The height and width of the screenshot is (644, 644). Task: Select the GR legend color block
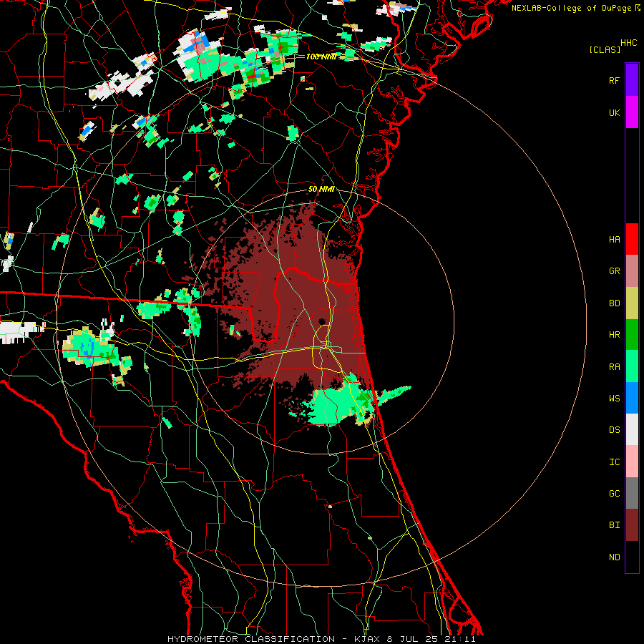(x=632, y=271)
